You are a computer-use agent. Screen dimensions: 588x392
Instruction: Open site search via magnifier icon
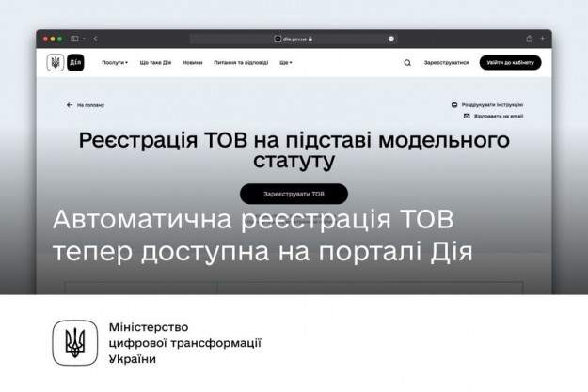pyautogui.click(x=407, y=63)
